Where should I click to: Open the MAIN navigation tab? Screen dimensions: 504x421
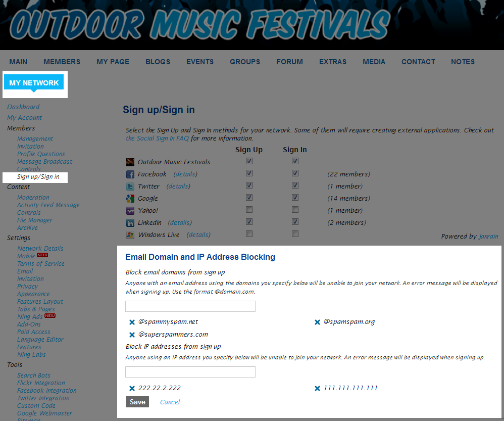[x=18, y=62]
